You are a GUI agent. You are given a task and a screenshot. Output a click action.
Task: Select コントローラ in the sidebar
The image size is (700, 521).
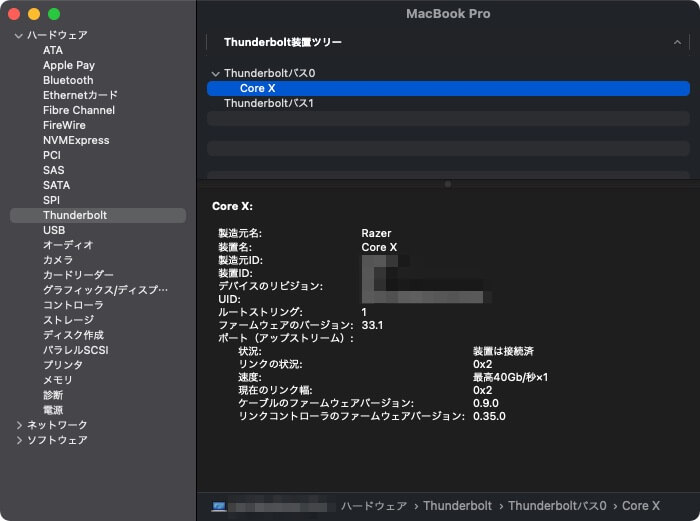73,305
